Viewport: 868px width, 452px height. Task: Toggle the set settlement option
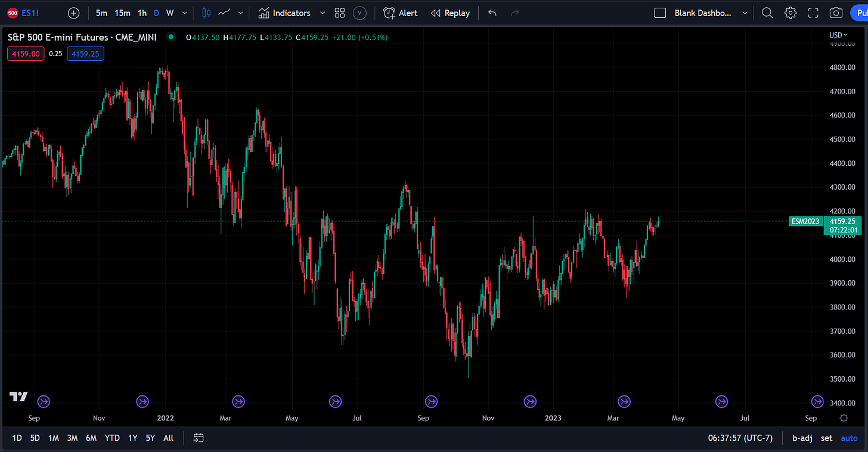click(x=826, y=438)
